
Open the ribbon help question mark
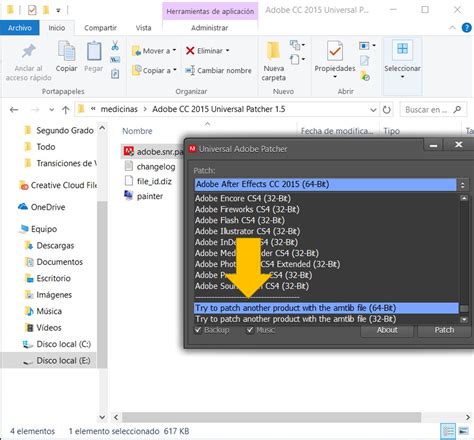pos(467,28)
